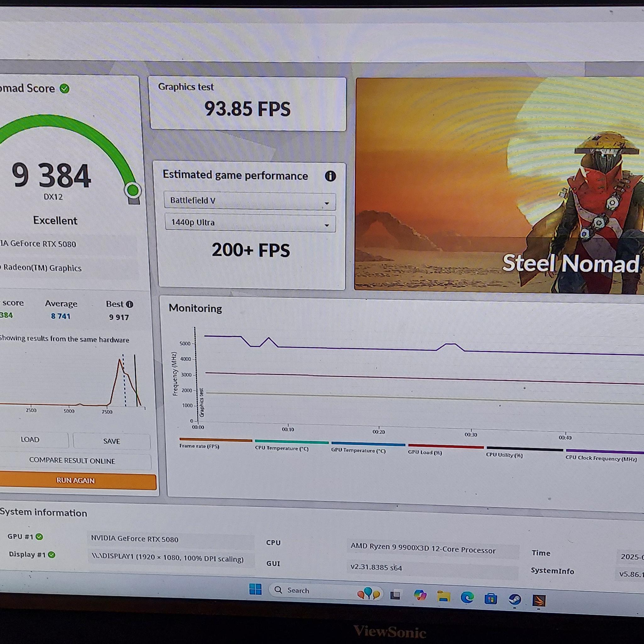Launch Copilot from the taskbar
The height and width of the screenshot is (644, 644).
(x=420, y=595)
